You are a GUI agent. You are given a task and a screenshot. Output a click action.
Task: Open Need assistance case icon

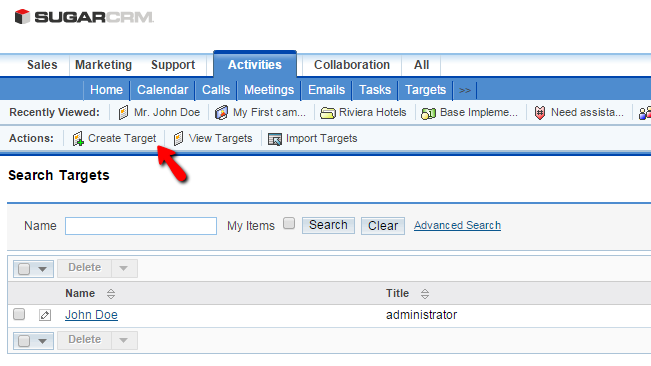[x=539, y=112]
